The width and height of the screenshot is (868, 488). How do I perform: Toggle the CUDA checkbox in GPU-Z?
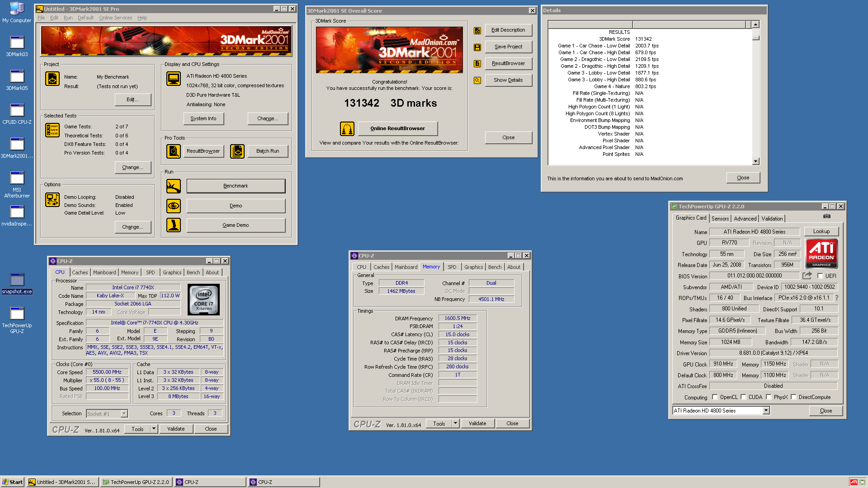[743, 397]
